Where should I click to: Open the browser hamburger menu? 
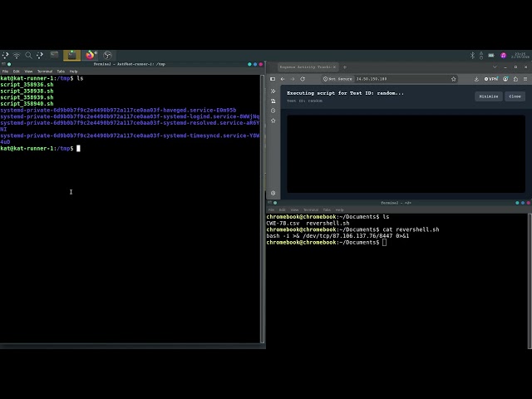click(x=525, y=79)
